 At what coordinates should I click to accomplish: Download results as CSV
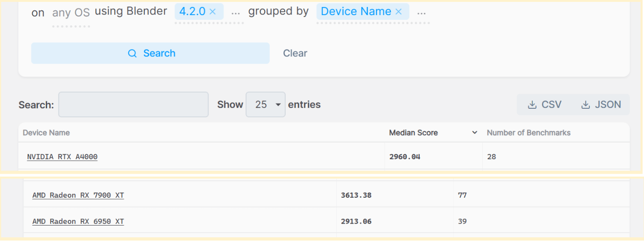545,105
